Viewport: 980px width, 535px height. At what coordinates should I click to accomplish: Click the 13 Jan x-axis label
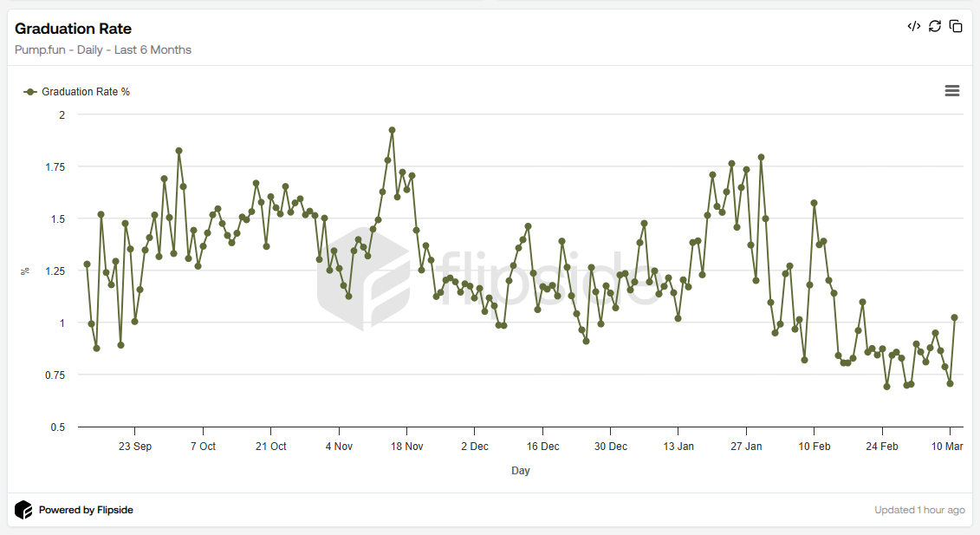pyautogui.click(x=678, y=447)
